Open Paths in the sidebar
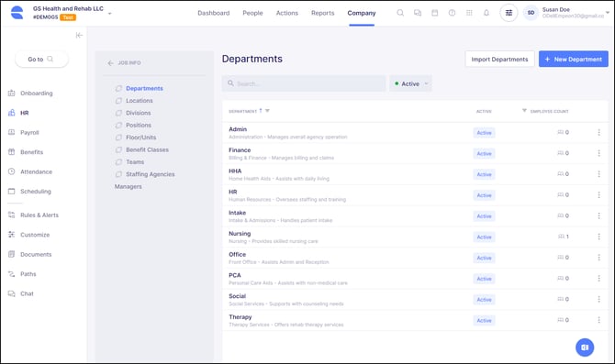This screenshot has width=615, height=364. 22,274
